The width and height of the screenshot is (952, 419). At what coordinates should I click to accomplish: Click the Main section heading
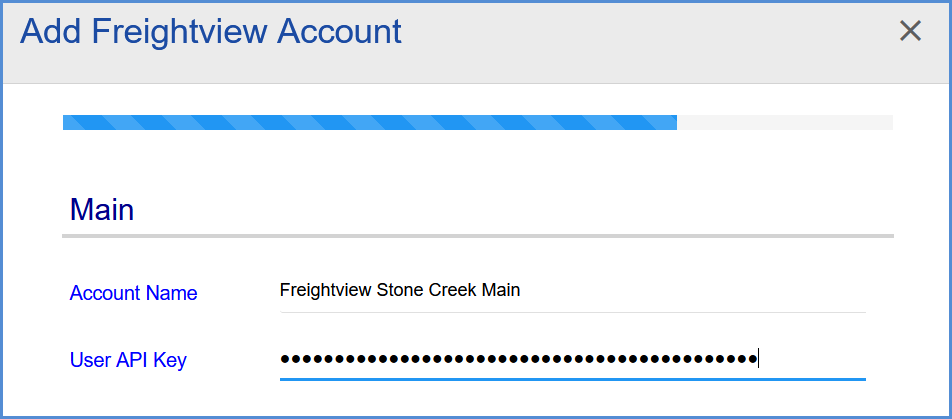coord(102,210)
